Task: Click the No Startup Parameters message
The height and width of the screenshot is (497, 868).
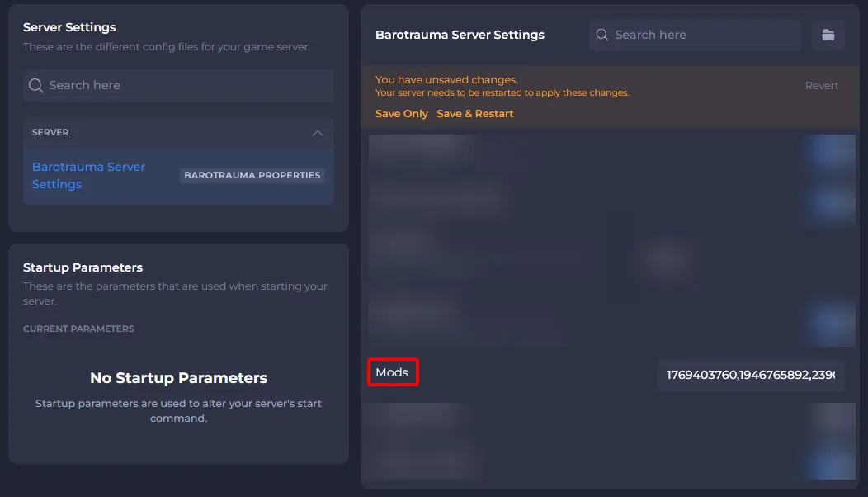Action: (x=178, y=378)
